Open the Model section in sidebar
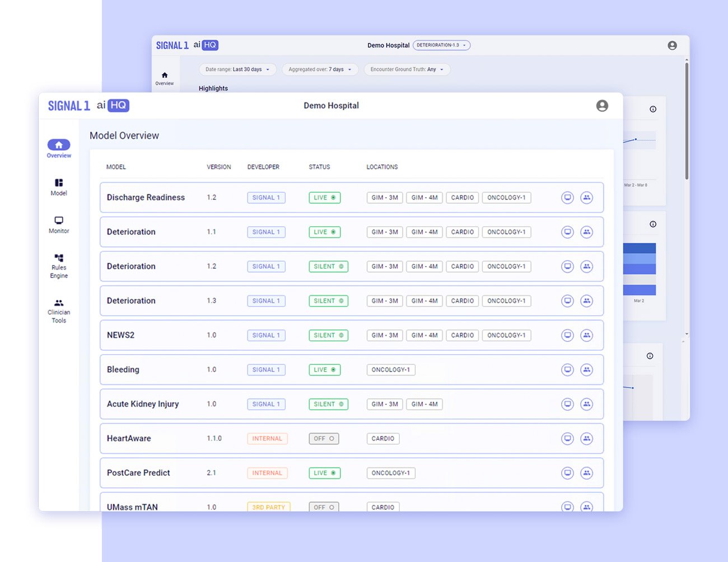Image resolution: width=728 pixels, height=562 pixels. pos(59,187)
